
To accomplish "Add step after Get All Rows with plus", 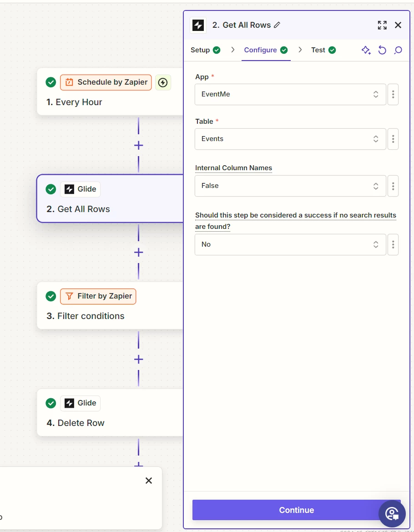I will [138, 253].
